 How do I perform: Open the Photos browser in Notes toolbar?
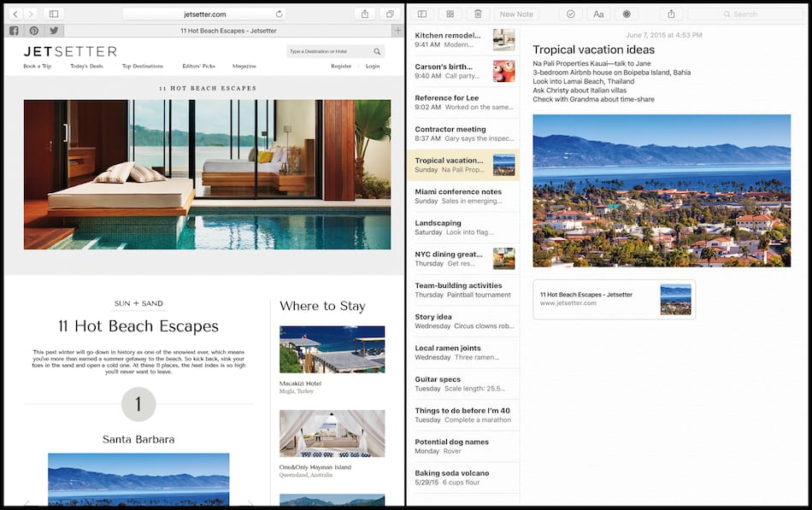click(627, 14)
